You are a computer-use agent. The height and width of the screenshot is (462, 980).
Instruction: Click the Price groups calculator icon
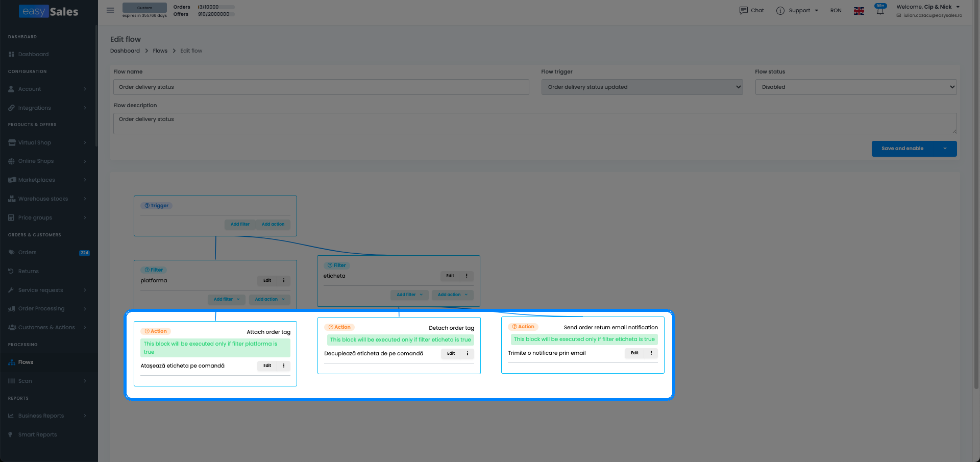[11, 217]
